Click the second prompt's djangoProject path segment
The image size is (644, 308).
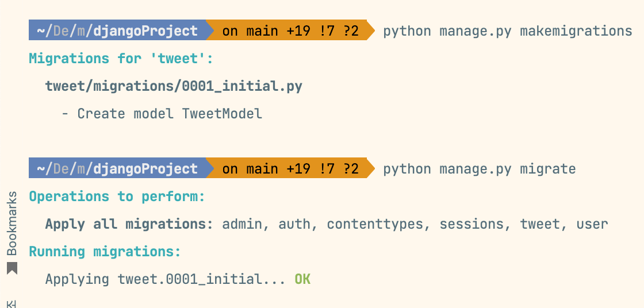146,169
